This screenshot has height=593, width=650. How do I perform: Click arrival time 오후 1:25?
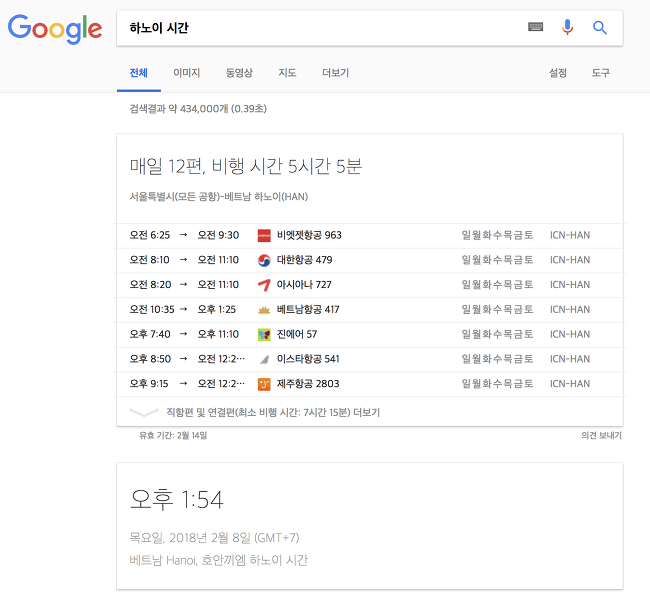click(x=216, y=310)
